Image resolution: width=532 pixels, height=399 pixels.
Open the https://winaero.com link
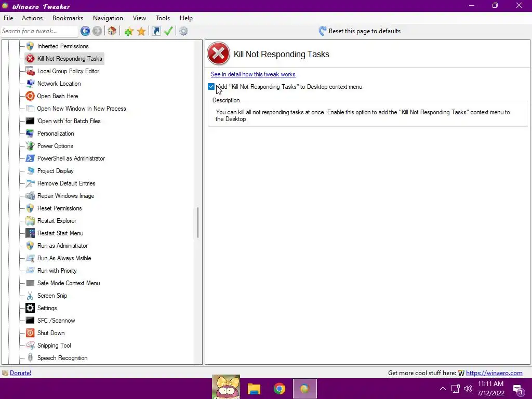coord(494,373)
